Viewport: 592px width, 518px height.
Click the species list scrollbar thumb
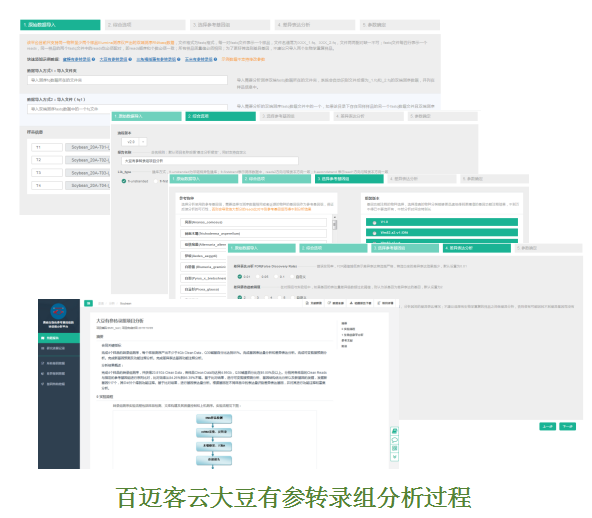click(x=335, y=225)
